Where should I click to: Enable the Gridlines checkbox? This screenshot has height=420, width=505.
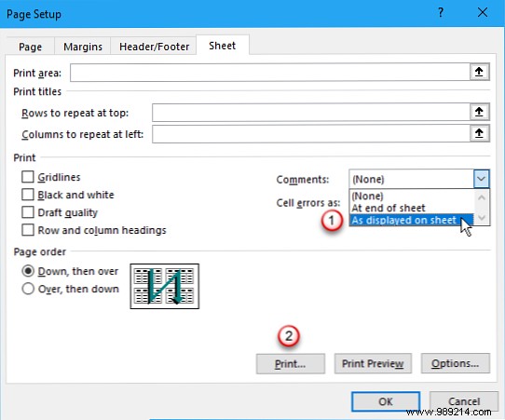click(x=28, y=177)
